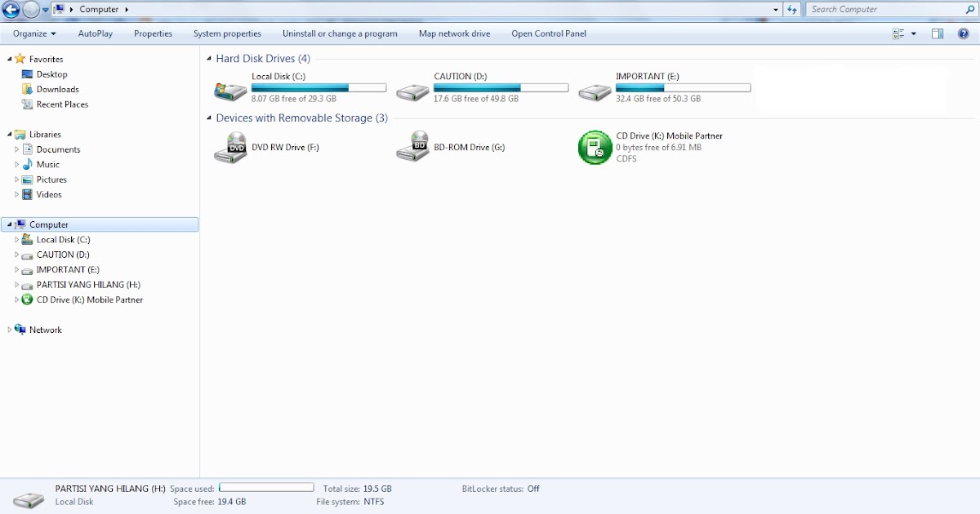980x514 pixels.
Task: Open recent pages dropdown beside Forward arrow
Action: tap(46, 10)
